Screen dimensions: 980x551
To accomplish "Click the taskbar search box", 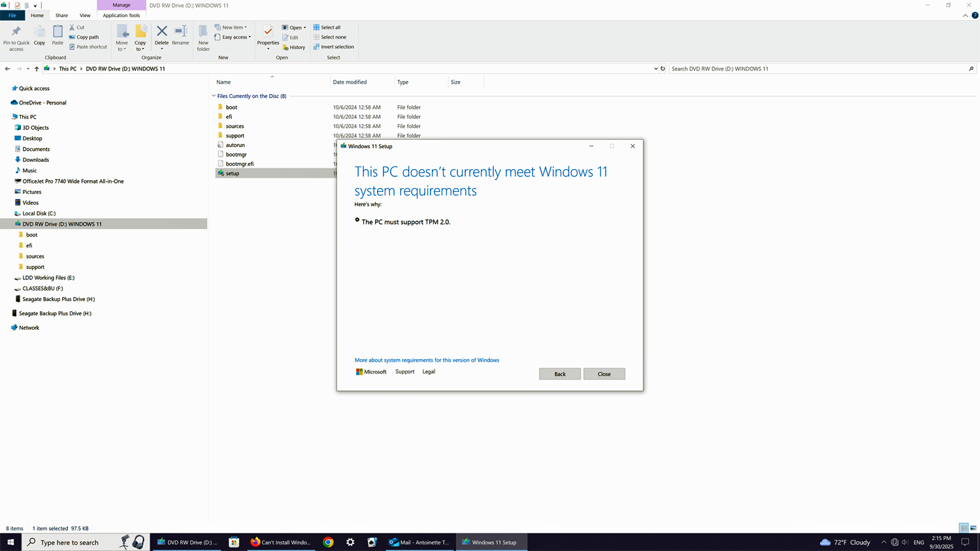I will tap(85, 542).
